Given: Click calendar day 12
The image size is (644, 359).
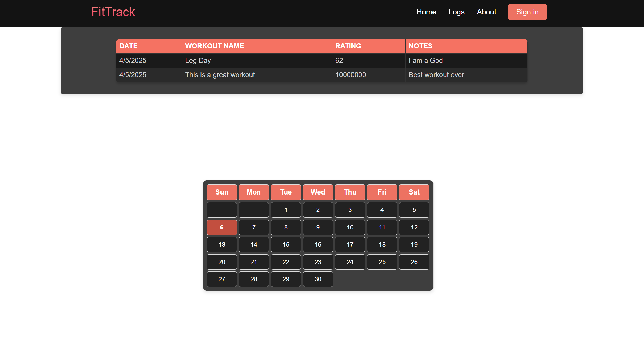Looking at the screenshot, I should click(414, 227).
